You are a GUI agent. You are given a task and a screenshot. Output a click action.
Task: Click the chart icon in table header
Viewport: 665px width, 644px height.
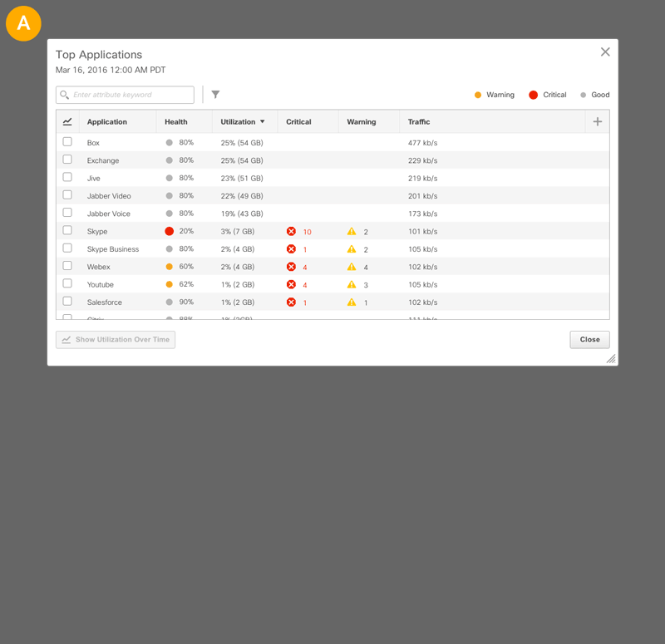tap(67, 121)
